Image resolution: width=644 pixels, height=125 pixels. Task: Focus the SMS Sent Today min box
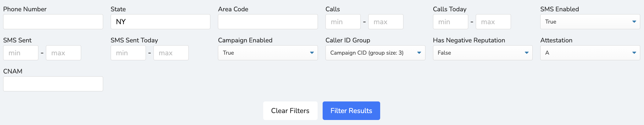click(128, 53)
